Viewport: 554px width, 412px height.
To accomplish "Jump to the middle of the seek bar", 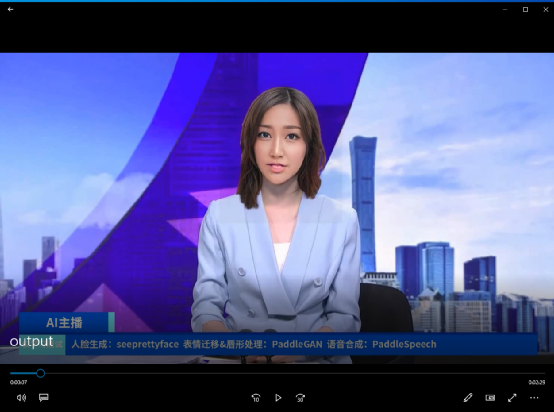I will click(277, 373).
